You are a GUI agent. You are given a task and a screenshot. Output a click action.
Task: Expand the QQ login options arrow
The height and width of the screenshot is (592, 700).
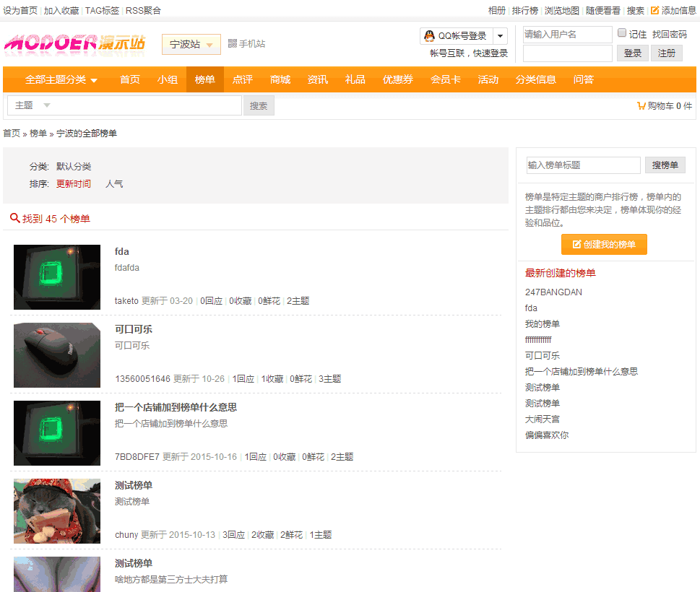pyautogui.click(x=500, y=36)
